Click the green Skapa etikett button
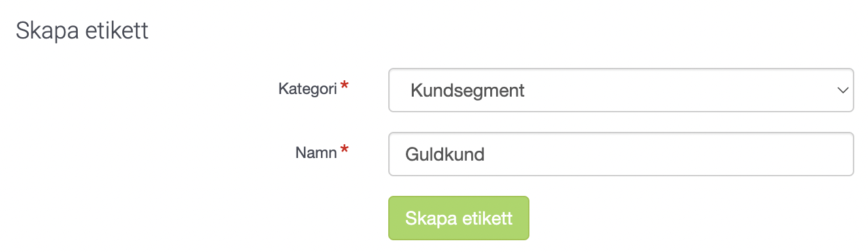 coord(459,218)
